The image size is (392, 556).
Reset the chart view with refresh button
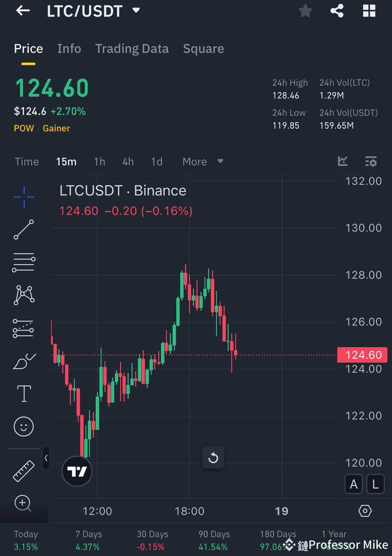[213, 457]
